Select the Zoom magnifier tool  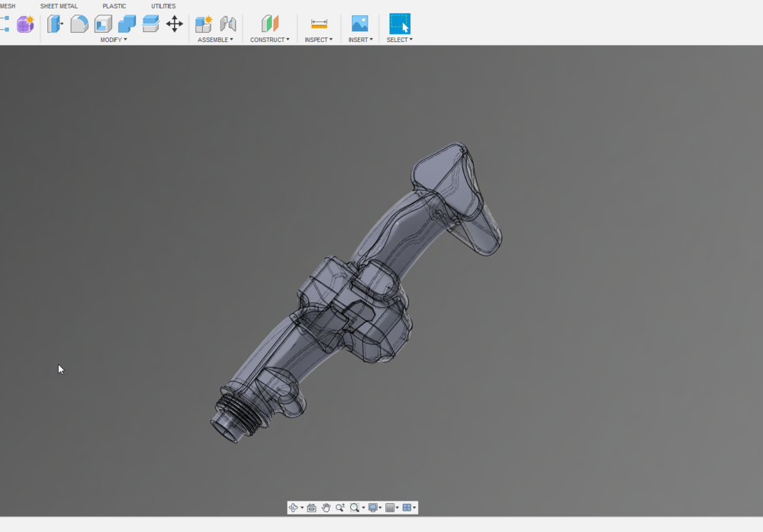pos(340,508)
